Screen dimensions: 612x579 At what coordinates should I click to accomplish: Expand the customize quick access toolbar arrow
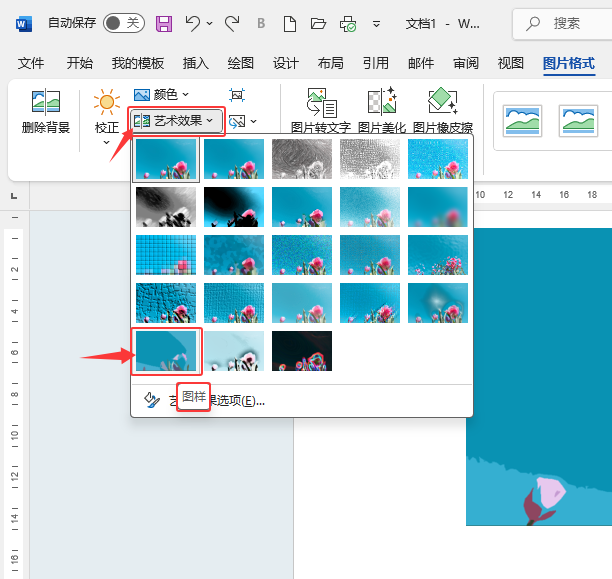coord(376,24)
